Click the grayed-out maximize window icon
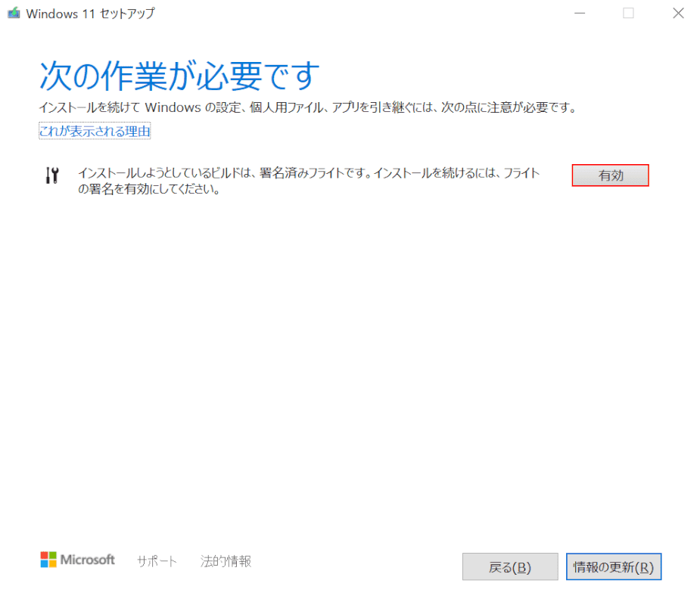The image size is (700, 605). 628,13
